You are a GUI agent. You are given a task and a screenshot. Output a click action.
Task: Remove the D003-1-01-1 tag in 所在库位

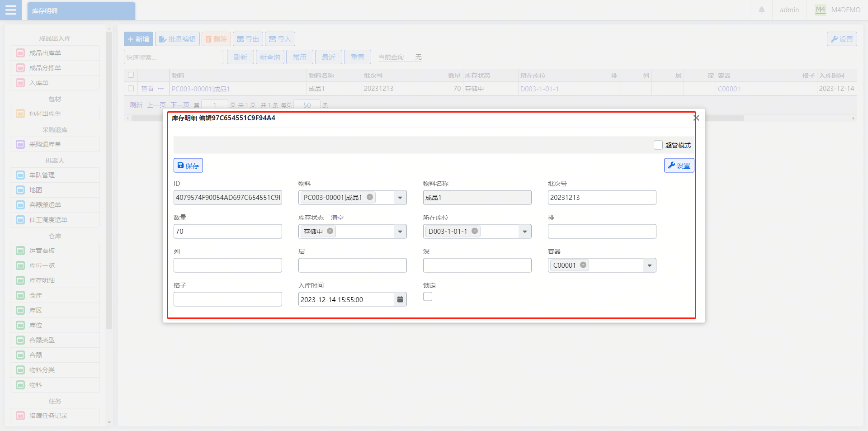[x=475, y=231]
